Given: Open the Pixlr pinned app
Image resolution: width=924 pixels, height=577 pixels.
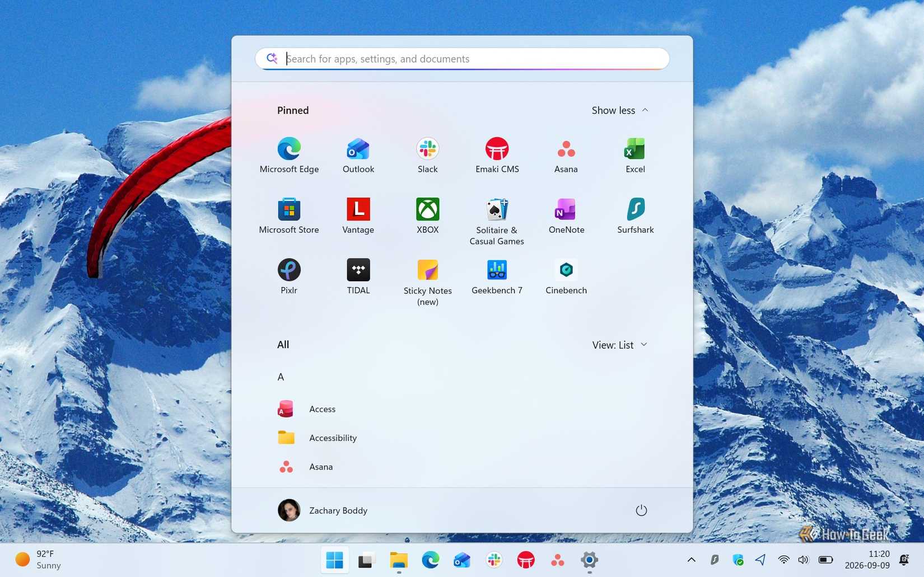Looking at the screenshot, I should (x=289, y=276).
